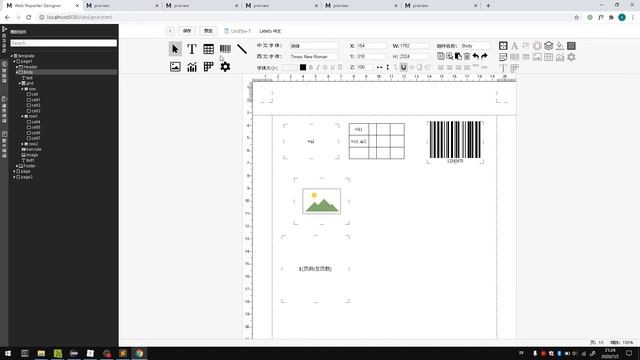Click the LANG 中文 language switch
This screenshot has height=360, width=640.
click(270, 31)
